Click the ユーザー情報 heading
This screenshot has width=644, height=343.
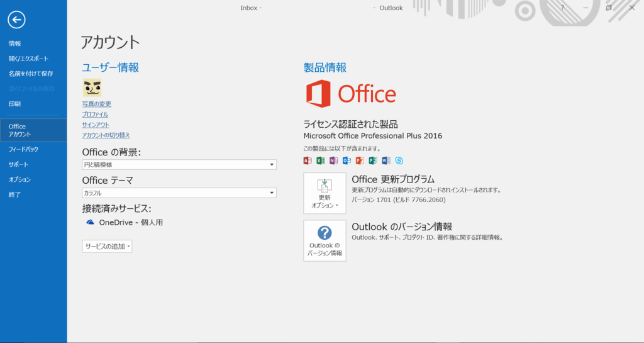pyautogui.click(x=111, y=67)
